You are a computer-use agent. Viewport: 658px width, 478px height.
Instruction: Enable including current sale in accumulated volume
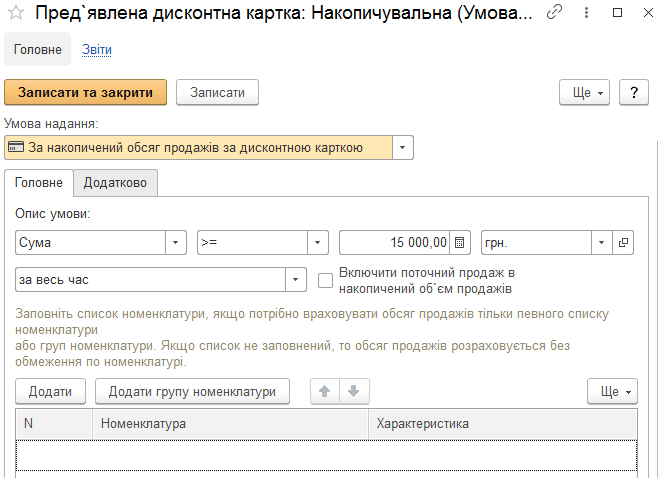click(x=325, y=280)
